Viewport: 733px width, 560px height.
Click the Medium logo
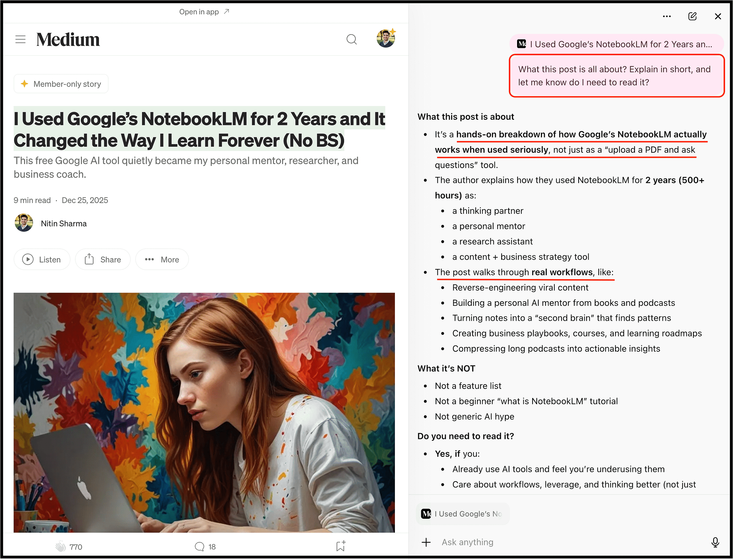click(x=68, y=39)
